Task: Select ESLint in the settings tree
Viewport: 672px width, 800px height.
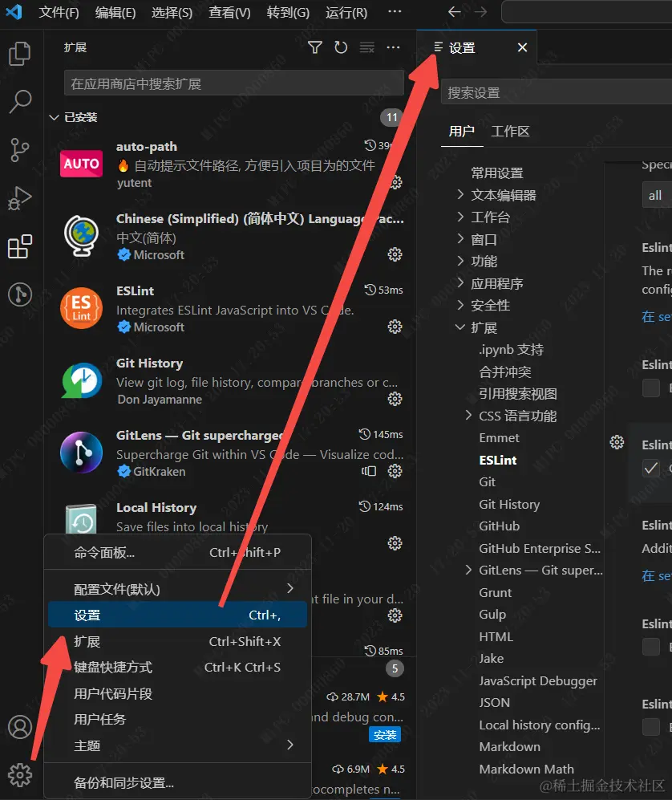Action: tap(498, 461)
